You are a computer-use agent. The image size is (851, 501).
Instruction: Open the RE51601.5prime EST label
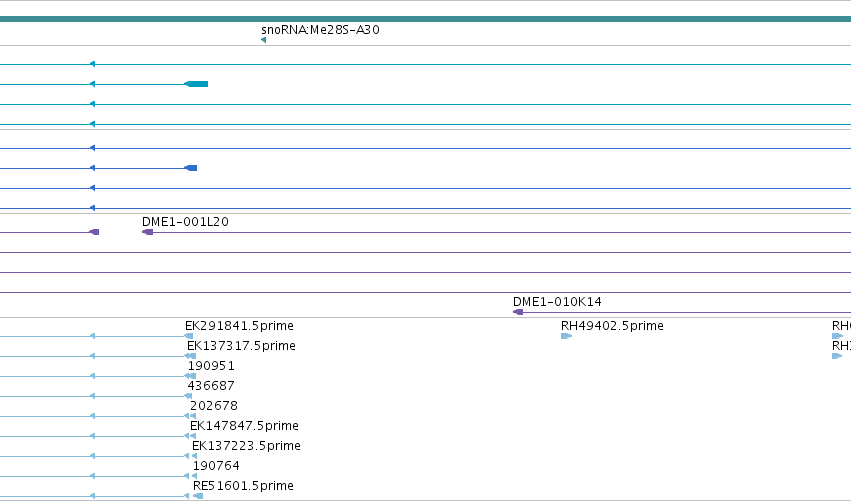click(x=244, y=486)
